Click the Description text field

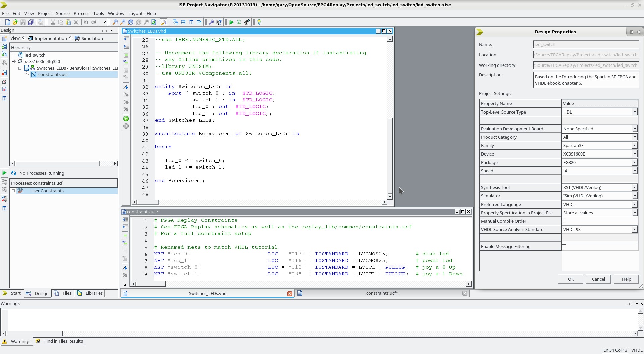pyautogui.click(x=586, y=80)
